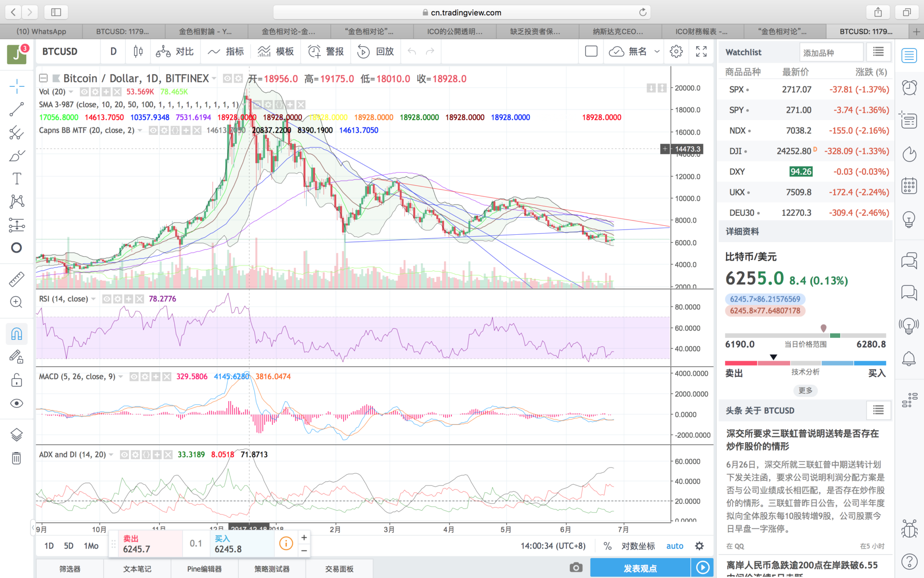Open 策略测试器 tab
The image size is (924, 578).
[272, 569]
